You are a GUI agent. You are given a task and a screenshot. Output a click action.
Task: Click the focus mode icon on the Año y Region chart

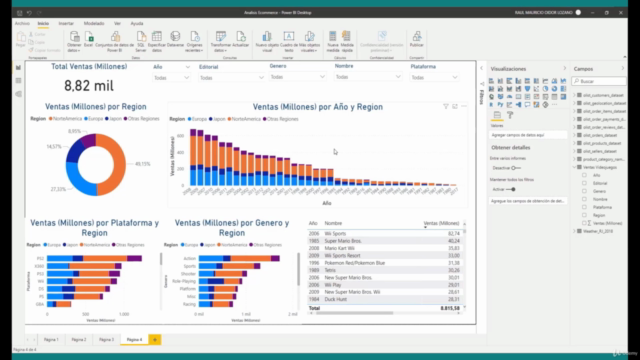tap(455, 107)
